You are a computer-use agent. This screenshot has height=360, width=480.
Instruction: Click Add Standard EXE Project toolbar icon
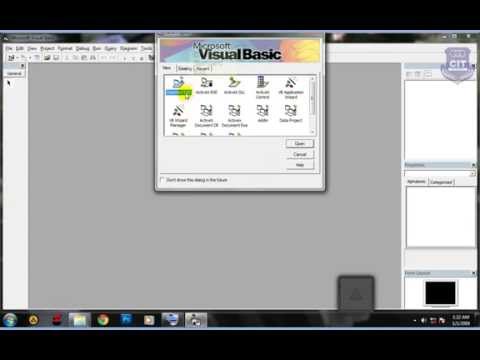11,58
